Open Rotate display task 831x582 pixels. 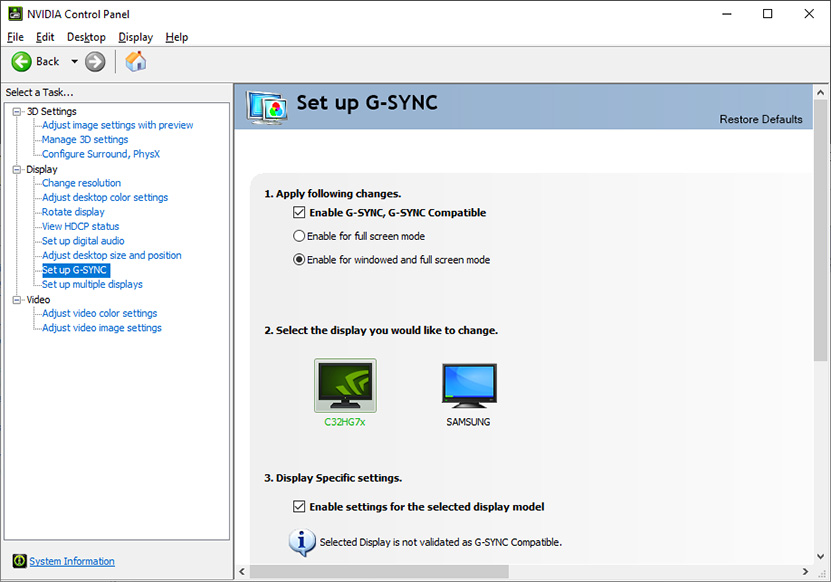point(73,211)
